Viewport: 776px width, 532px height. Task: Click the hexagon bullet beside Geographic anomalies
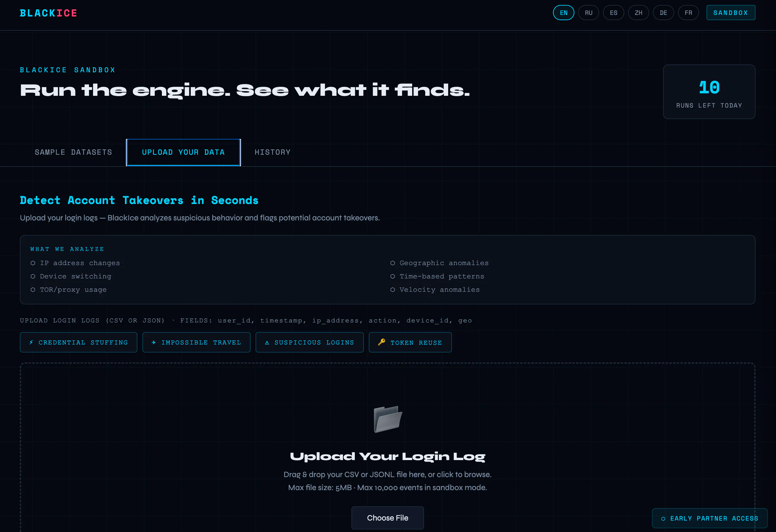coord(393,263)
